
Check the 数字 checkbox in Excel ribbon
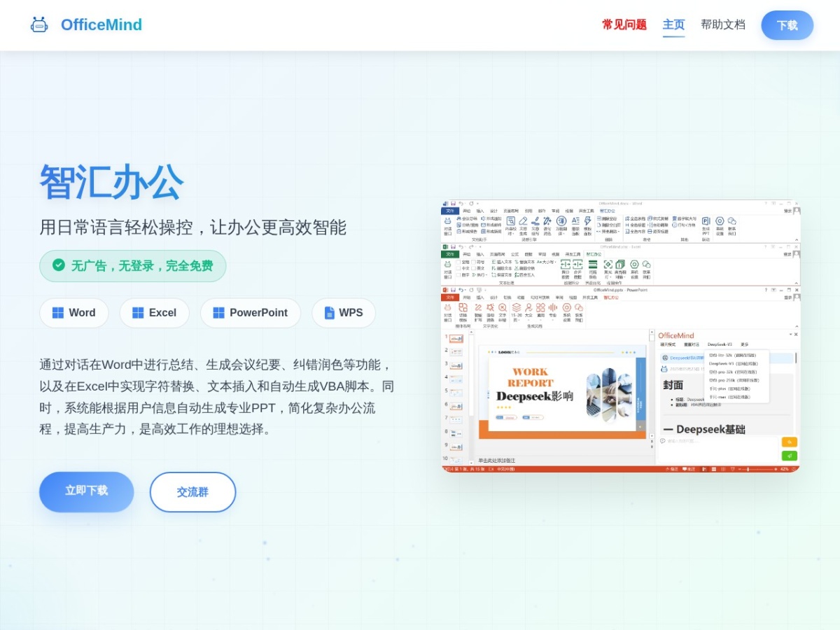pos(459,274)
